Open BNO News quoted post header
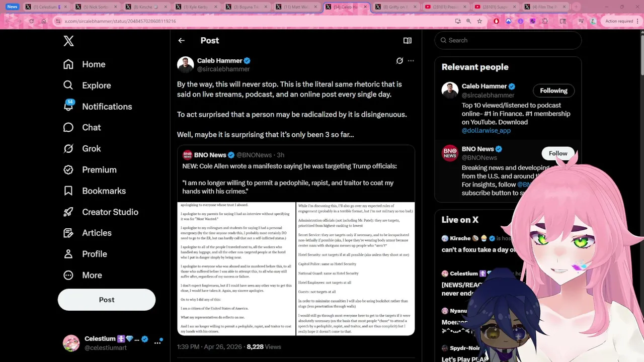The width and height of the screenshot is (644, 362). pos(233,155)
